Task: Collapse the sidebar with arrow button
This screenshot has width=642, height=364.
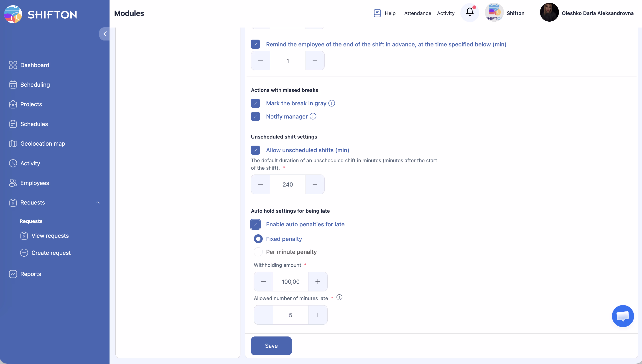Action: pyautogui.click(x=105, y=34)
